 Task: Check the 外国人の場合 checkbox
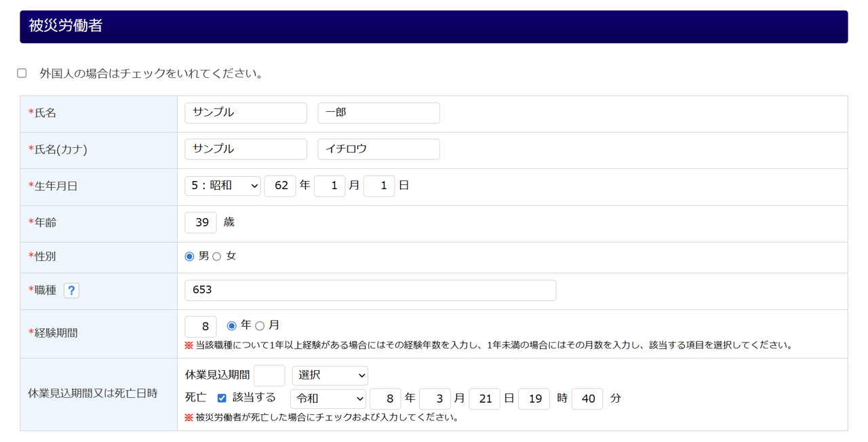coord(22,73)
